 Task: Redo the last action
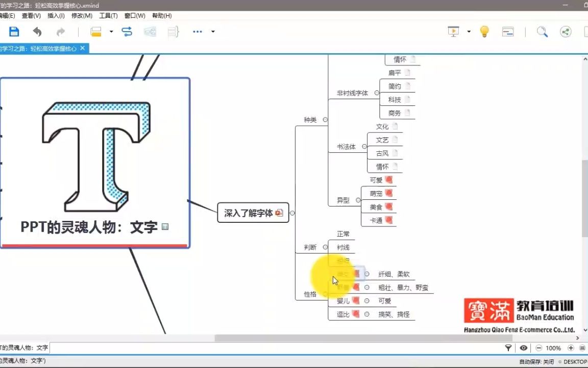click(60, 31)
